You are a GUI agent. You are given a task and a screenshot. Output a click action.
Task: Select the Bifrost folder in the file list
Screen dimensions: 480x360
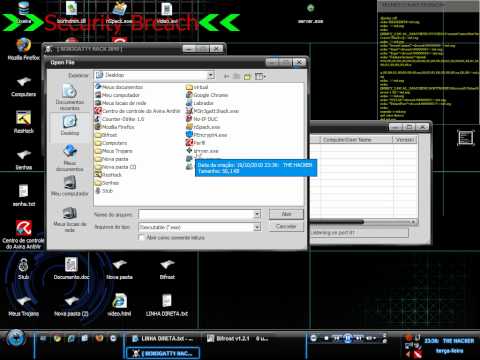pos(106,135)
